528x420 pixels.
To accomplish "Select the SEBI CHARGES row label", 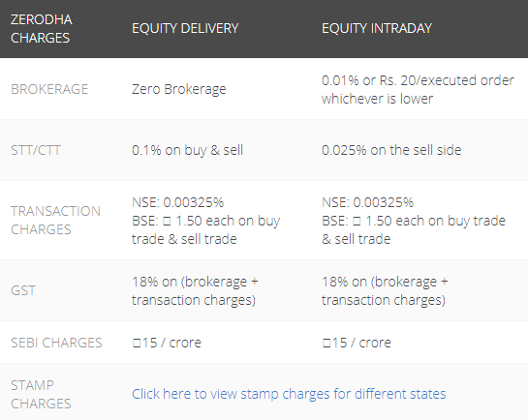I will (56, 343).
